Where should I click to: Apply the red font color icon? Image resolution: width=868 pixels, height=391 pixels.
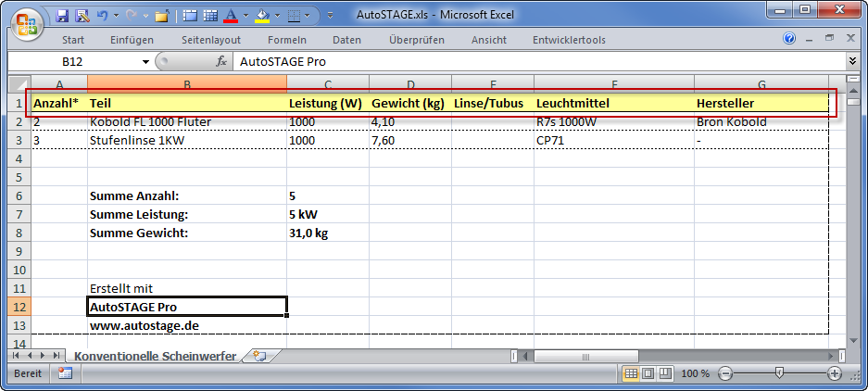point(231,16)
